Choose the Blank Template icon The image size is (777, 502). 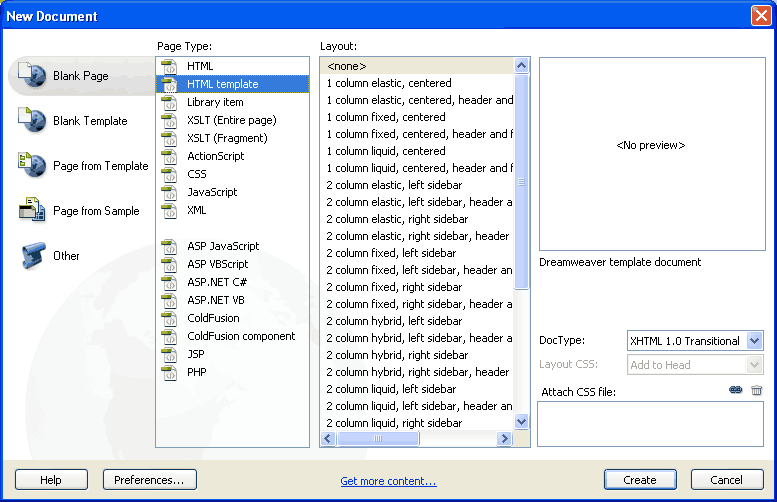point(32,120)
